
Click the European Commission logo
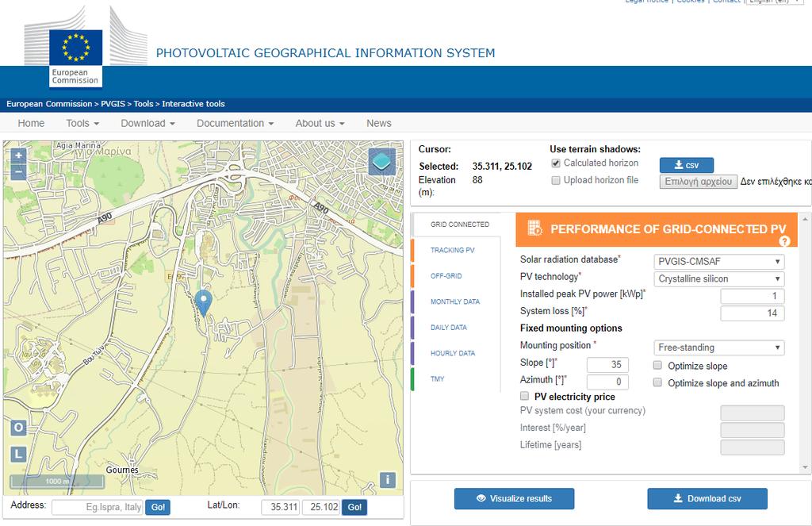point(76,58)
